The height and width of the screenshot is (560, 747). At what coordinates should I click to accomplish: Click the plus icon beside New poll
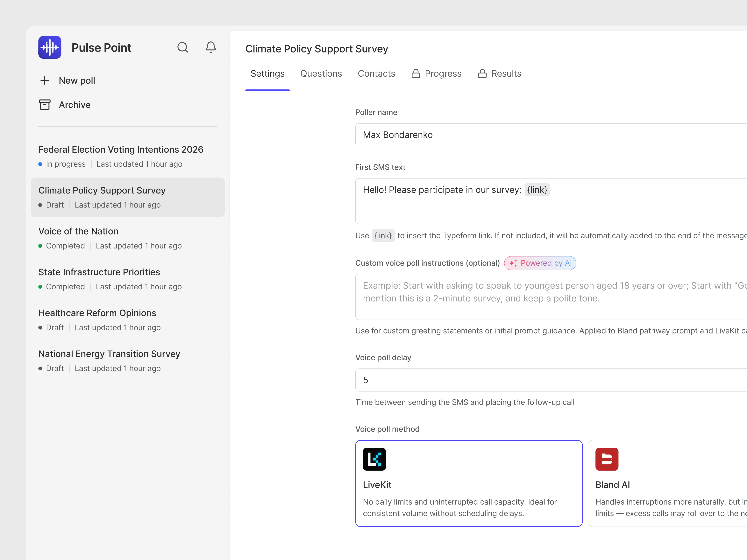coord(45,80)
